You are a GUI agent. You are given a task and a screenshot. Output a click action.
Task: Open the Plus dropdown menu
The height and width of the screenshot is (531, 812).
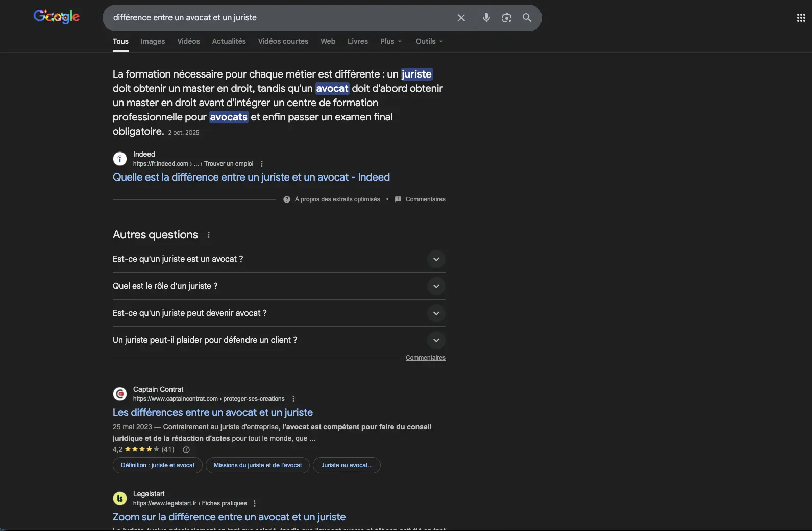(389, 41)
